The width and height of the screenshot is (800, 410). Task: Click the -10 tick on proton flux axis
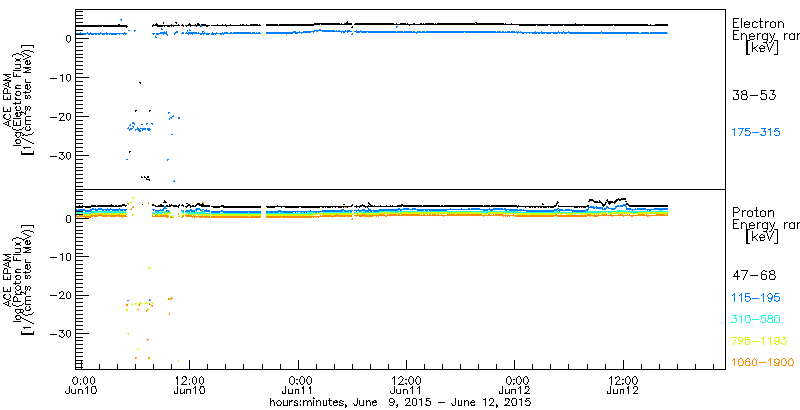[x=60, y=257]
